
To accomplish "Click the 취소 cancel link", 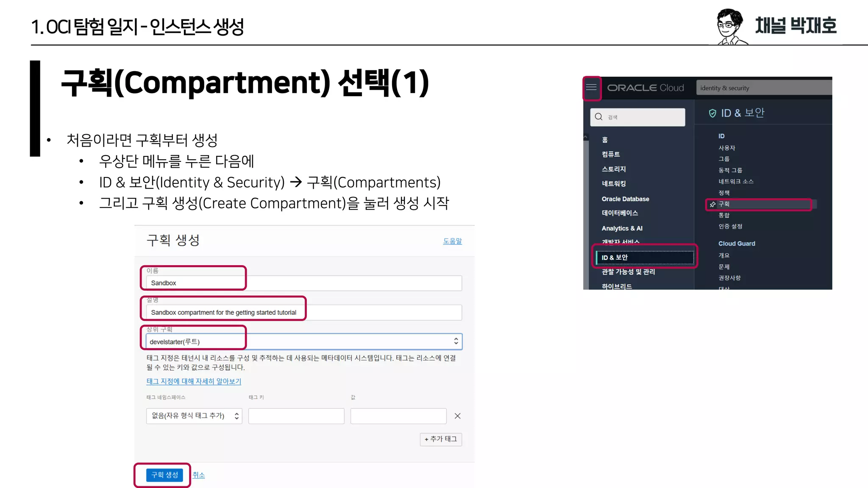I will [x=198, y=475].
